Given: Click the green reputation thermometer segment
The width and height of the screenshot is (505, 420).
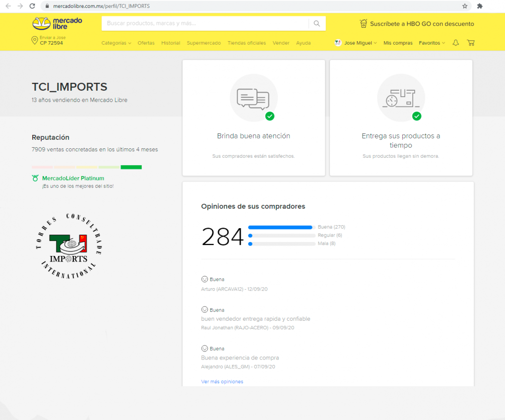Looking at the screenshot, I should (x=131, y=167).
